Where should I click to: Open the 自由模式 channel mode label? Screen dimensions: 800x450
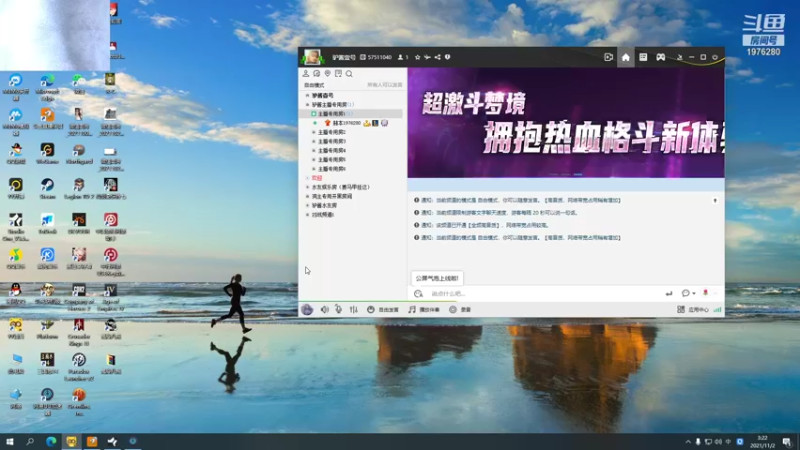tap(314, 85)
